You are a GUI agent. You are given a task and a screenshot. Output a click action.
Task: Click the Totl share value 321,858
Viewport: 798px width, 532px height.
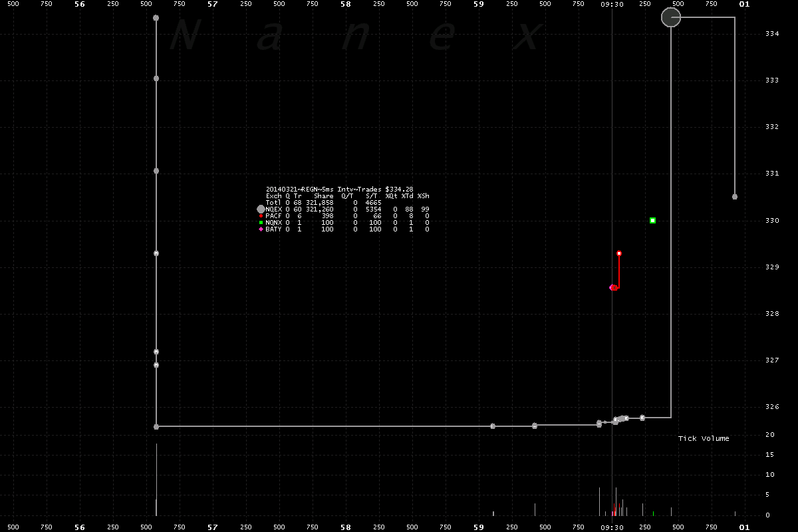click(x=319, y=203)
